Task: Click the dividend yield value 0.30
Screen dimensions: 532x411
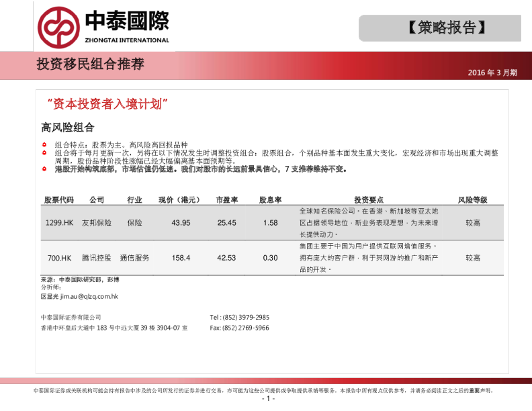Action: pyautogui.click(x=271, y=258)
